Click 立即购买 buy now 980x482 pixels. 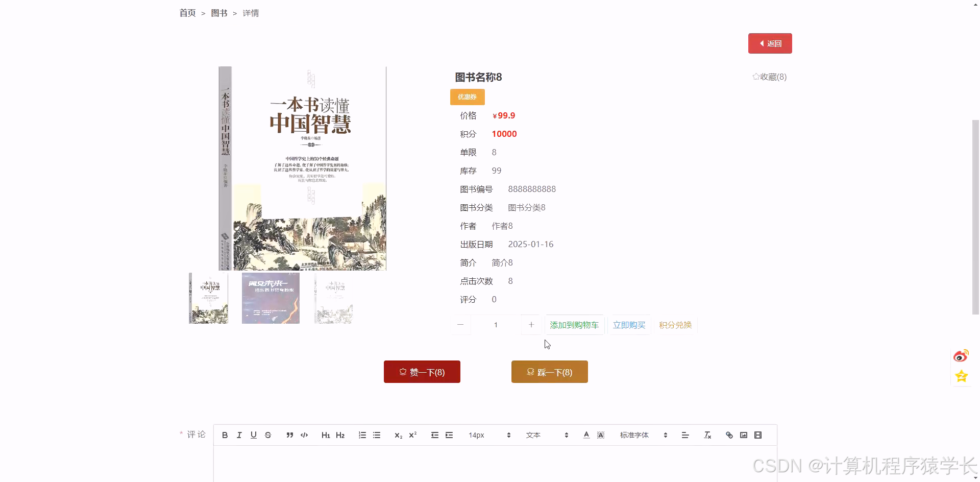629,325
